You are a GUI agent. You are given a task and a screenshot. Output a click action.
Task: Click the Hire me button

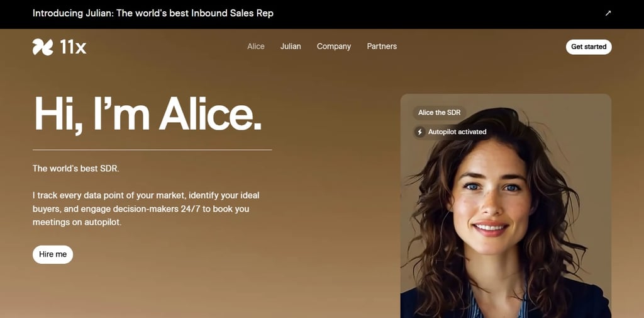[x=53, y=254]
